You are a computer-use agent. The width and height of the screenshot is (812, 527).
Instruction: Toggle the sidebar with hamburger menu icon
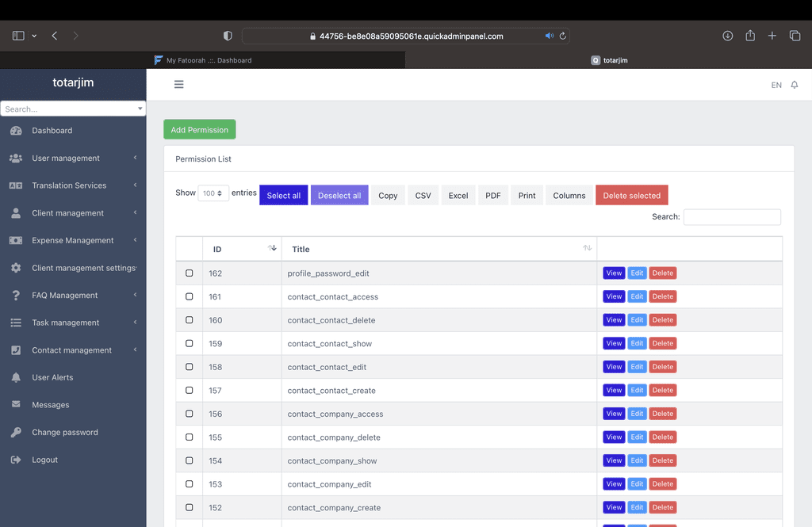pos(178,84)
